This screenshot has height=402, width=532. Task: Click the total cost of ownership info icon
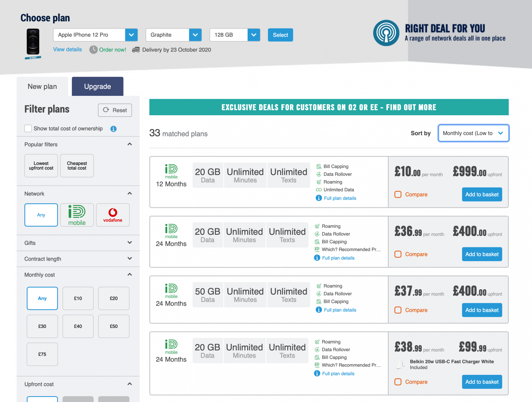(x=114, y=129)
